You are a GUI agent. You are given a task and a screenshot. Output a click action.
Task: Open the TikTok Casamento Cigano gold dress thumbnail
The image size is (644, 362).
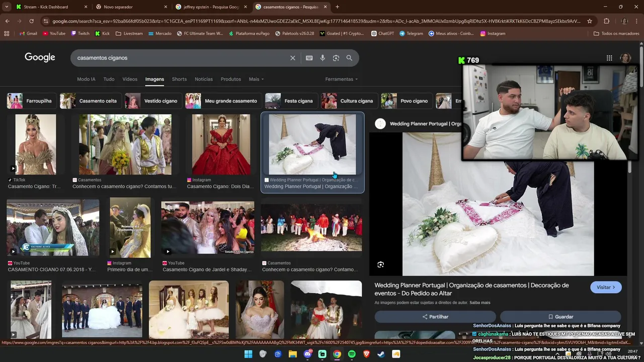click(x=35, y=145)
